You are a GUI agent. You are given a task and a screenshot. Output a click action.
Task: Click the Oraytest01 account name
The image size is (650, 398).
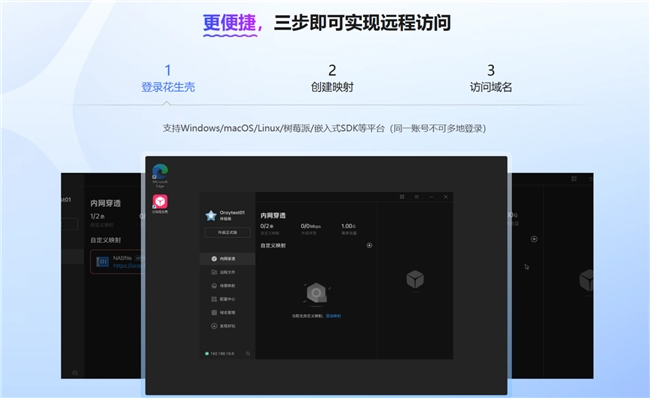pyautogui.click(x=232, y=212)
